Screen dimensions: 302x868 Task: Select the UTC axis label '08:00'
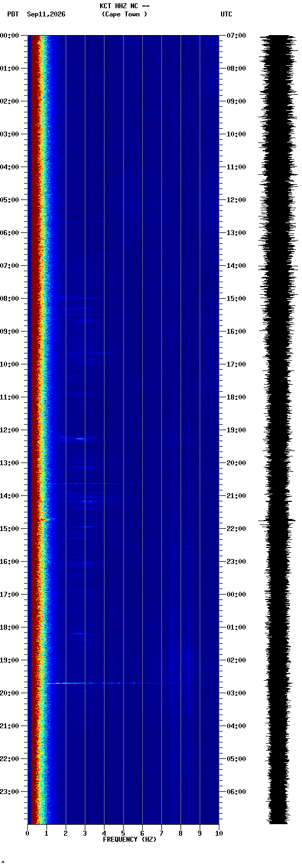pos(236,68)
